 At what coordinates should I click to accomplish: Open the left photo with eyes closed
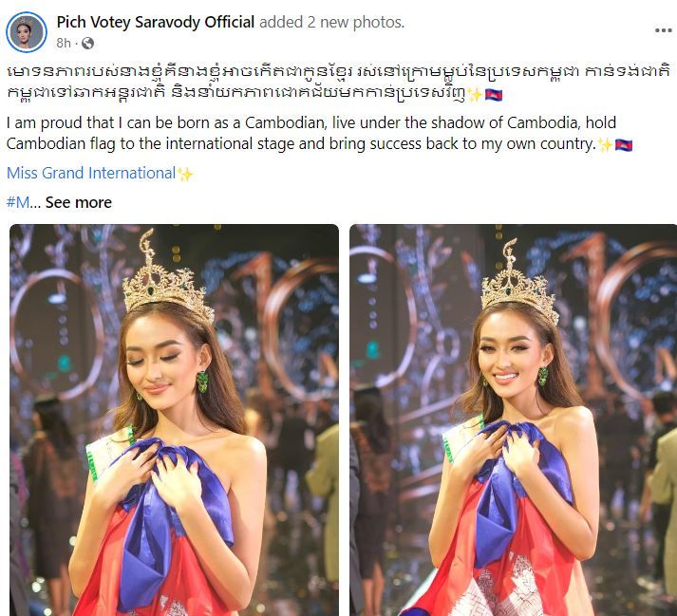(x=174, y=420)
